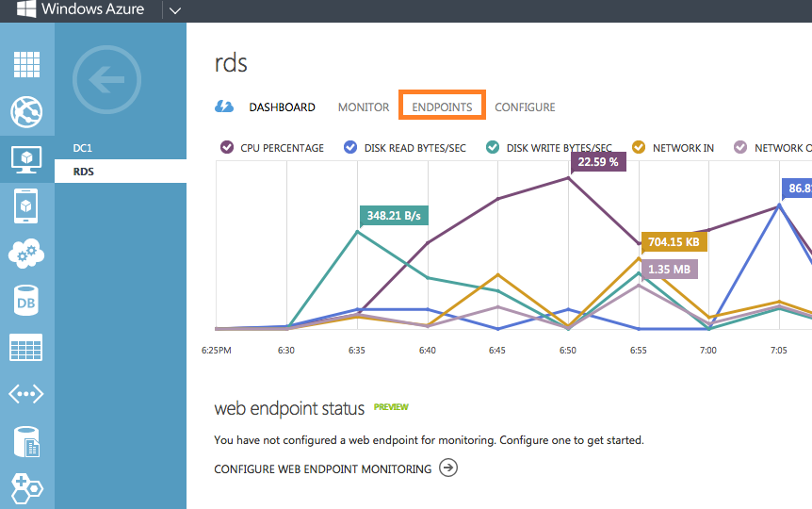Switch to the Monitor tab
The image size is (812, 509).
click(x=364, y=107)
